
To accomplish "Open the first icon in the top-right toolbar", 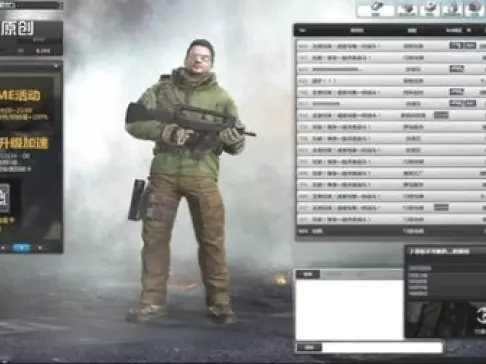I will pyautogui.click(x=376, y=9).
